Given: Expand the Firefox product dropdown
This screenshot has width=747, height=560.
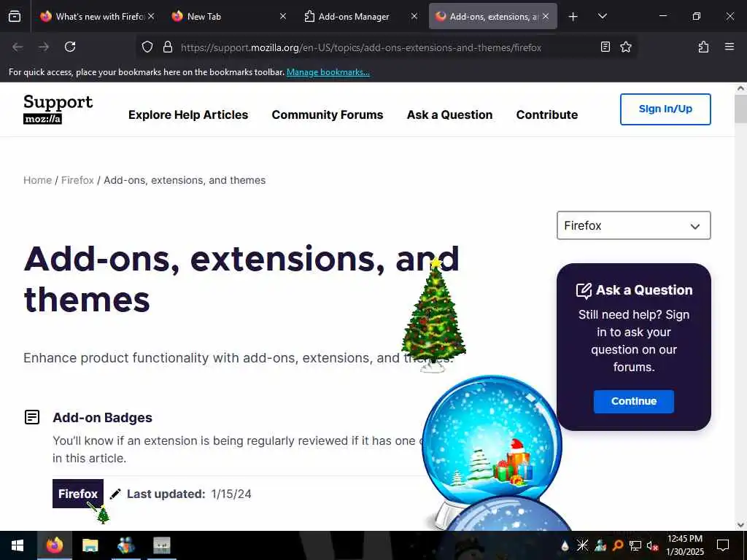Looking at the screenshot, I should tap(634, 226).
